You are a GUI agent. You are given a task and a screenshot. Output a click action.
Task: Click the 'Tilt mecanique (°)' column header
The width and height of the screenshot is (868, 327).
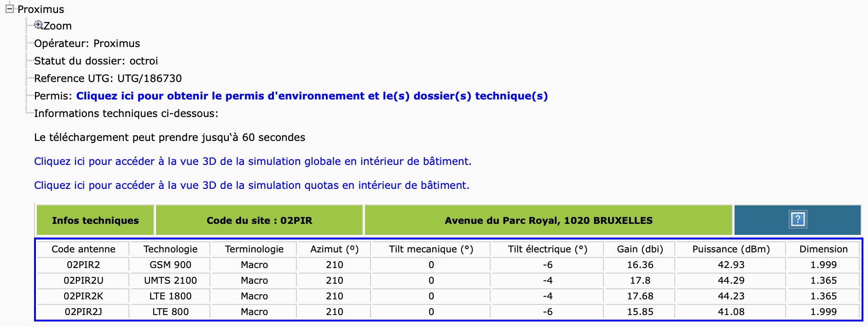431,249
